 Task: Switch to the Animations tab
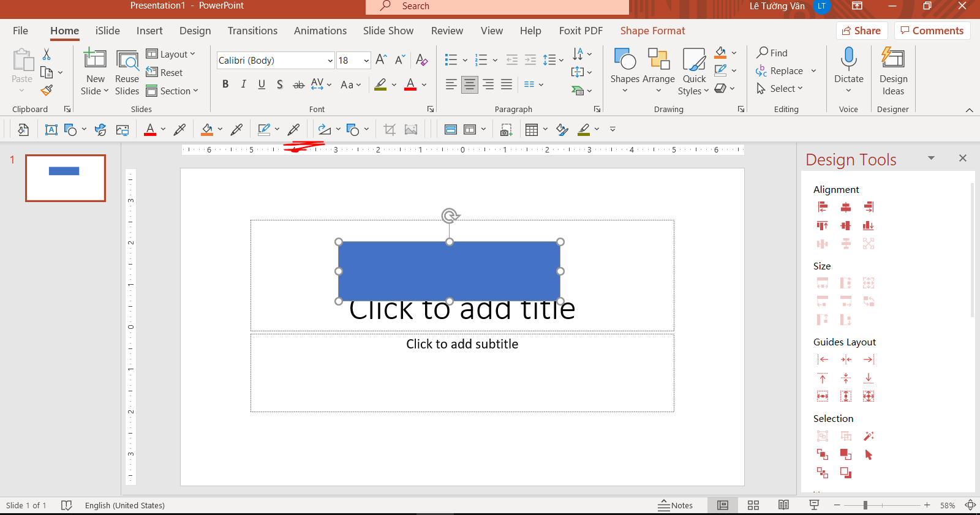(x=320, y=31)
